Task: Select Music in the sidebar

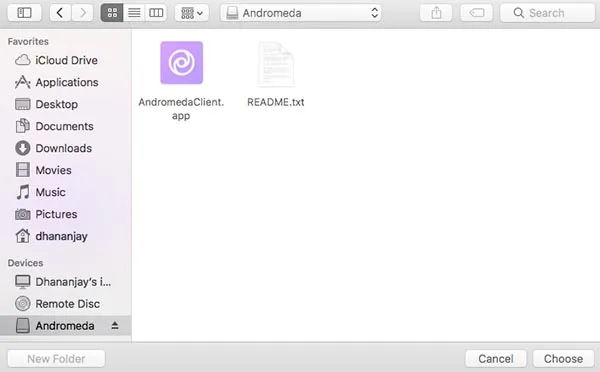Action: [x=65, y=192]
